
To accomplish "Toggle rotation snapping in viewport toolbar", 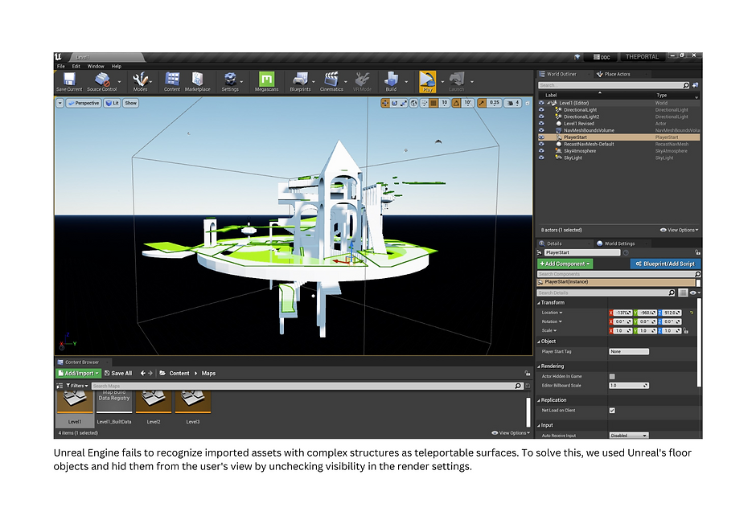I will [x=456, y=103].
